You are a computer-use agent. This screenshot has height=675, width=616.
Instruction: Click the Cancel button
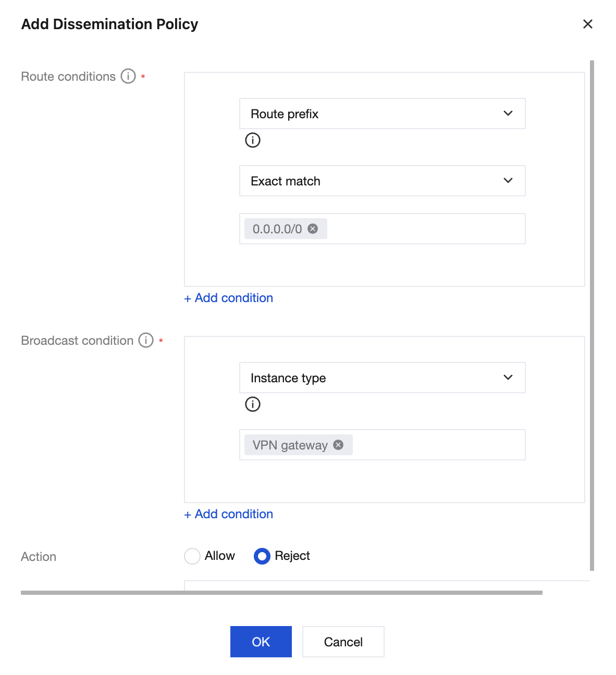point(343,642)
